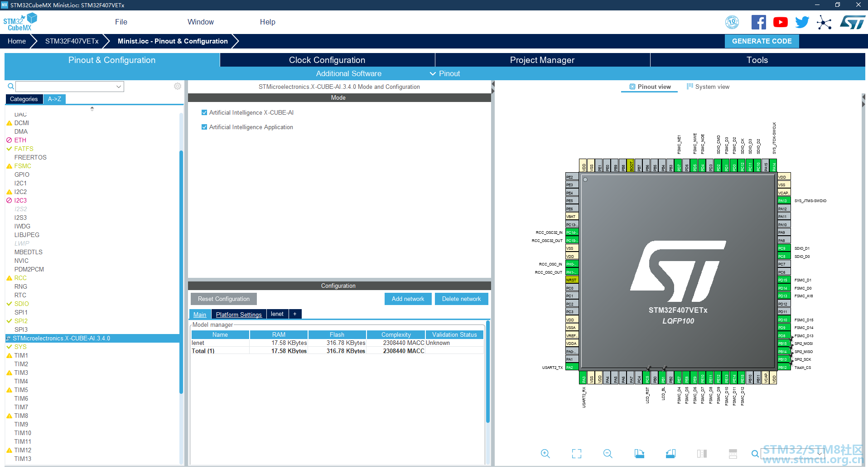Click the STM32F407VETx breadcrumb
The width and height of the screenshot is (868, 470).
(x=72, y=41)
